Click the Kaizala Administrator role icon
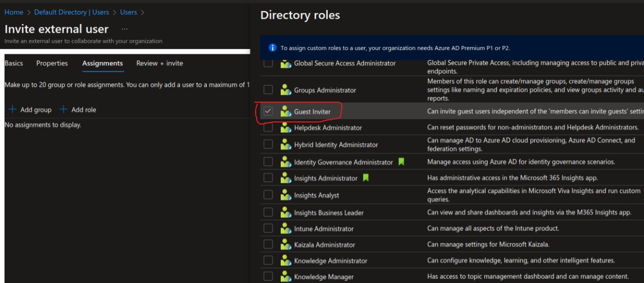Viewport: 644px width, 283px height. (x=285, y=245)
